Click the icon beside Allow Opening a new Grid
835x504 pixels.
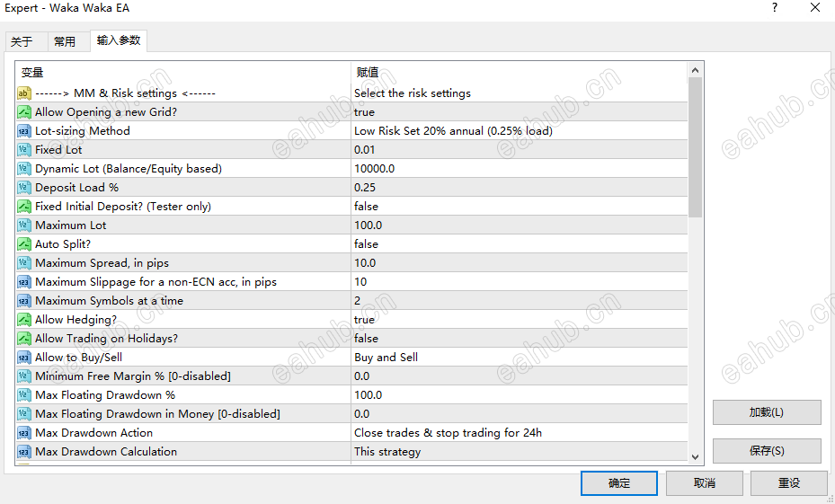coord(24,112)
